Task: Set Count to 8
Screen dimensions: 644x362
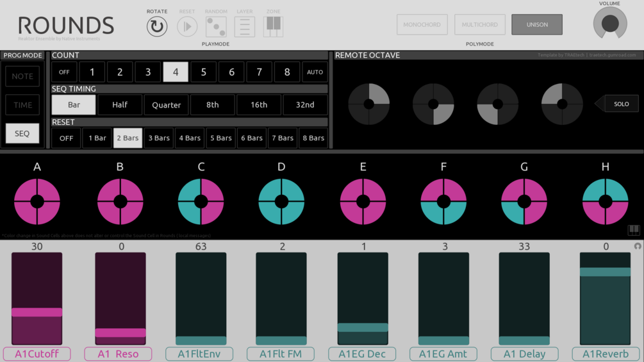Action: (x=287, y=72)
